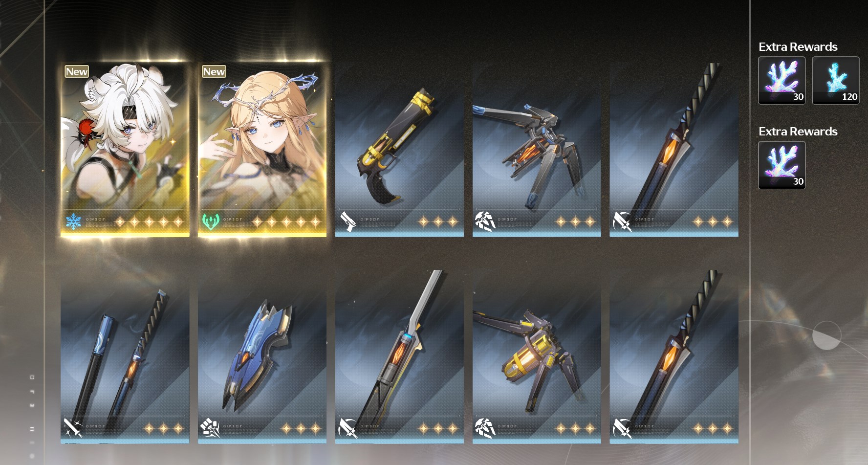Click the snowflake Glacio element icon
Screen dimensions: 868x465
(x=73, y=221)
